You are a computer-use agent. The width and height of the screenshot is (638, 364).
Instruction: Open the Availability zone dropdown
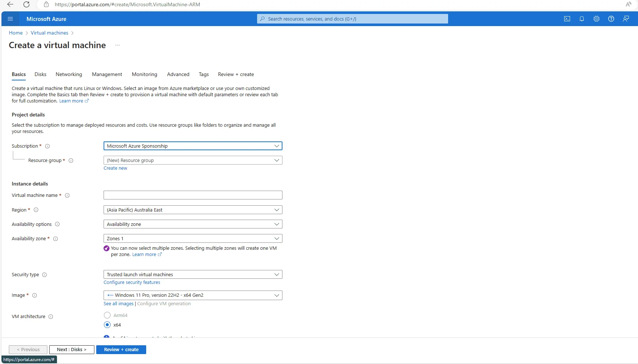pos(193,238)
